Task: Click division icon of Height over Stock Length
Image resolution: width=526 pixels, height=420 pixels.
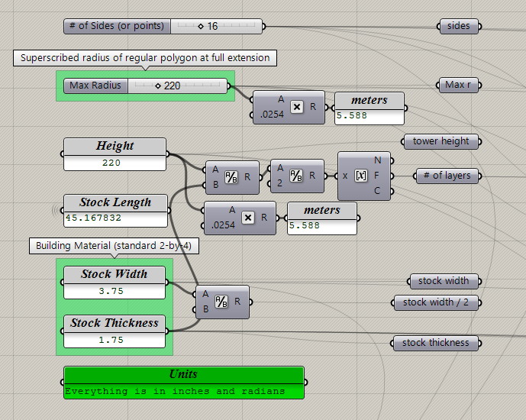Action: point(231,177)
